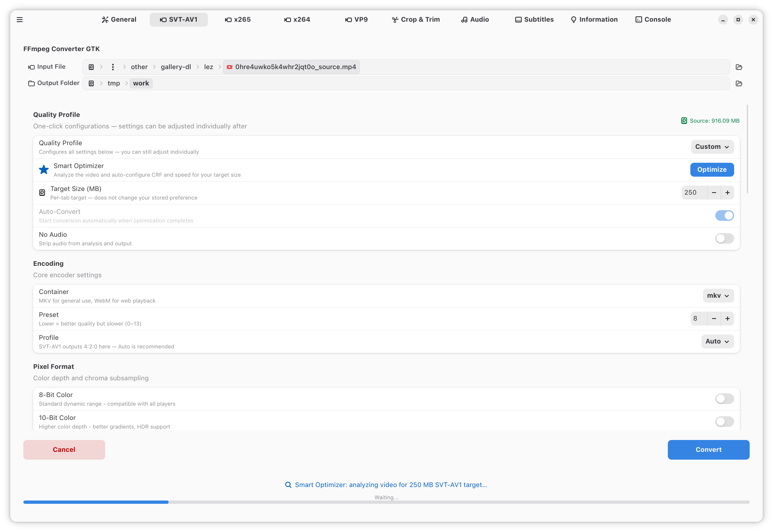This screenshot has width=773, height=532.
Task: Select the SVT-AV1 tab
Action: (179, 20)
